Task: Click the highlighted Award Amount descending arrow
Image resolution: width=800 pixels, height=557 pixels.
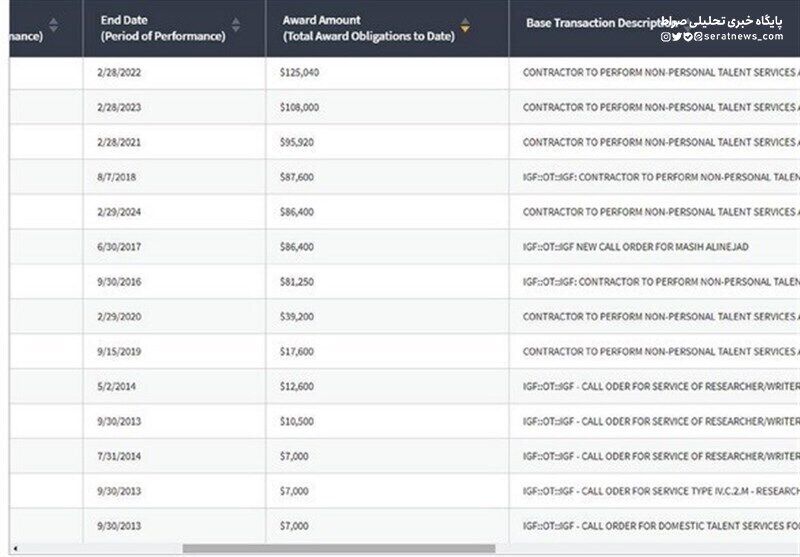Action: click(x=465, y=30)
